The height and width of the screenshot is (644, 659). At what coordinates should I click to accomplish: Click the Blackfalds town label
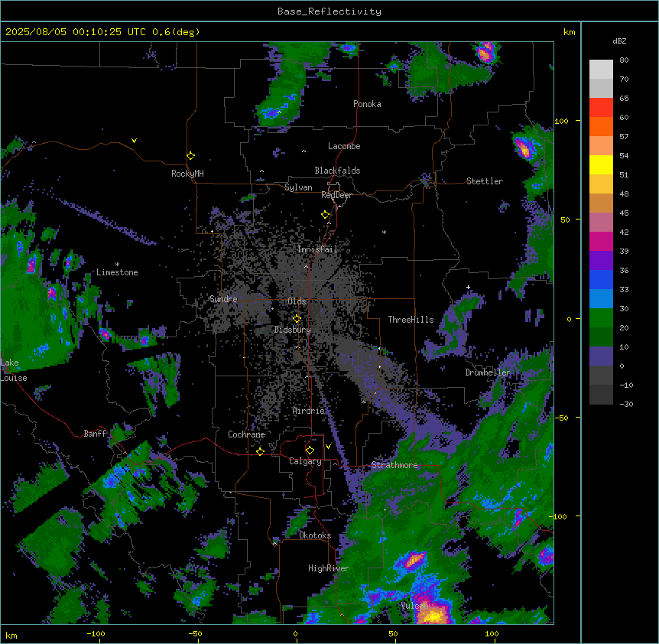337,171
